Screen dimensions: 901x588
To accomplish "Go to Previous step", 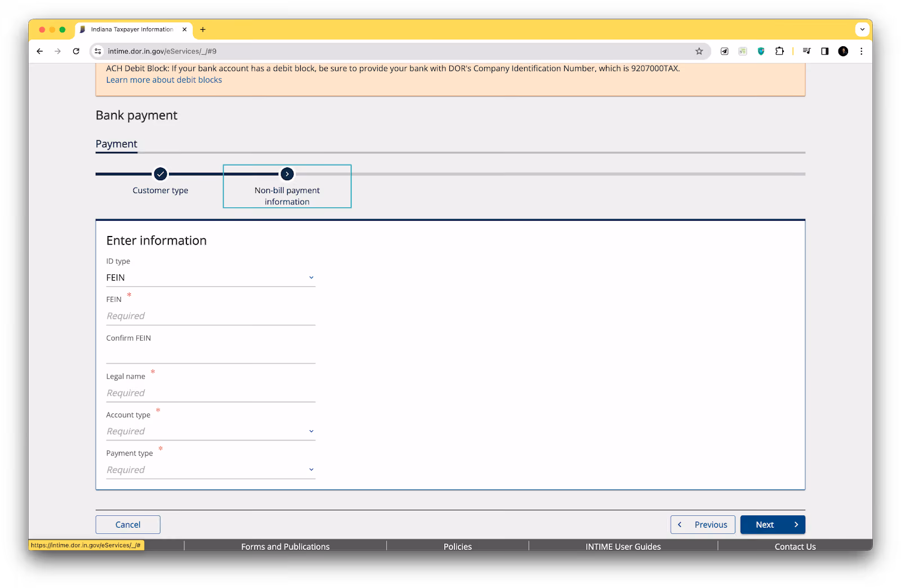I will pyautogui.click(x=703, y=524).
